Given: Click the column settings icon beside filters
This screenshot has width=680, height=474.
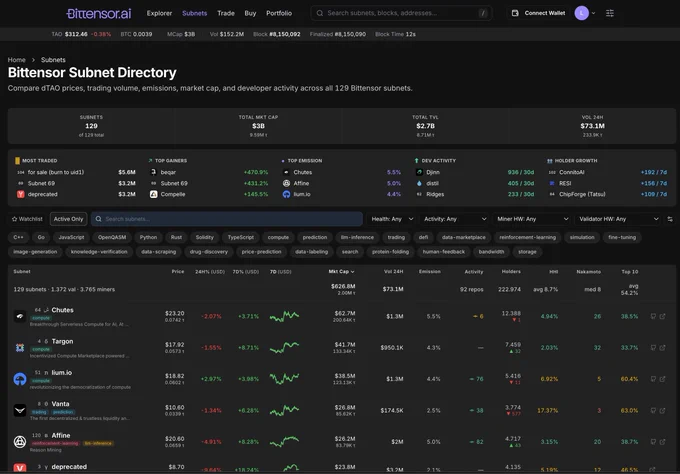Looking at the screenshot, I should [670, 219].
